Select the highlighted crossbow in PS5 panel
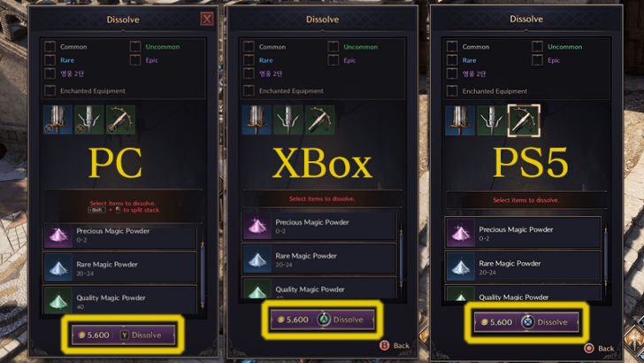This screenshot has width=644, height=363. [524, 120]
